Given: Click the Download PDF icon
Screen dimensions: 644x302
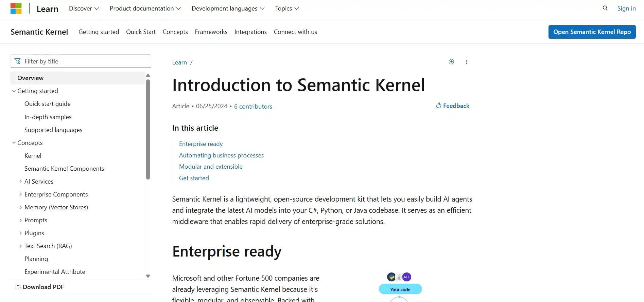Looking at the screenshot, I should click(18, 287).
